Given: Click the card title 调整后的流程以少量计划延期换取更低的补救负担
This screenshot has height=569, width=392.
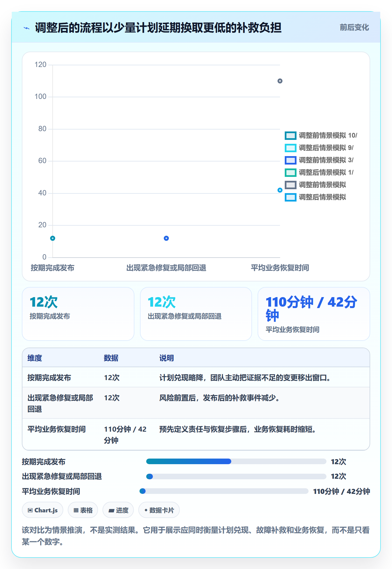Looking at the screenshot, I should (158, 28).
